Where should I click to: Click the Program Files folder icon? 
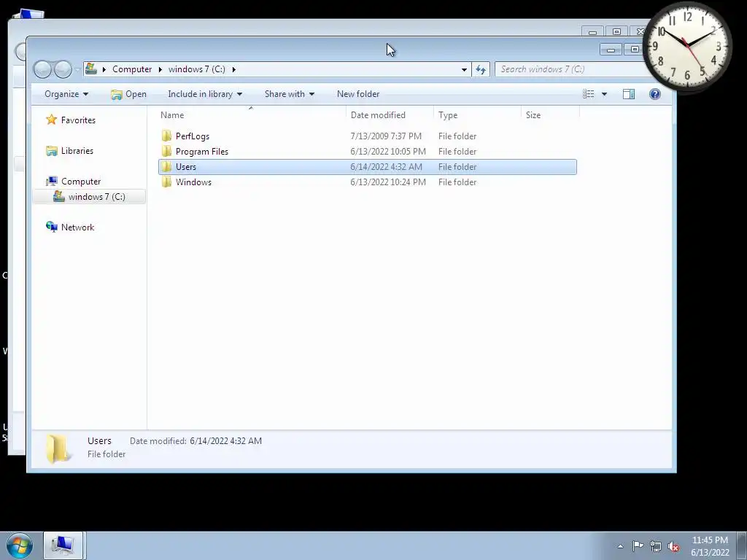[166, 152]
